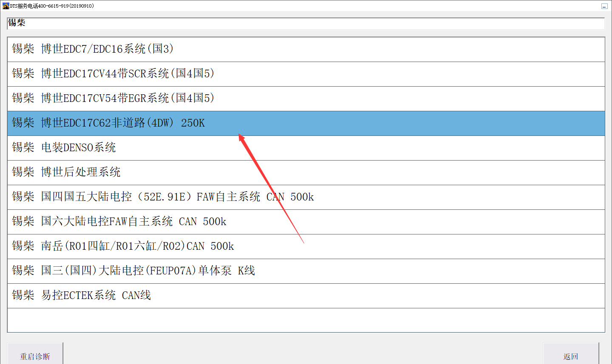This screenshot has width=612, height=364.
Task: Select highlighted 博世EDC17C62非道路(4DW) 250K row
Action: pos(306,124)
